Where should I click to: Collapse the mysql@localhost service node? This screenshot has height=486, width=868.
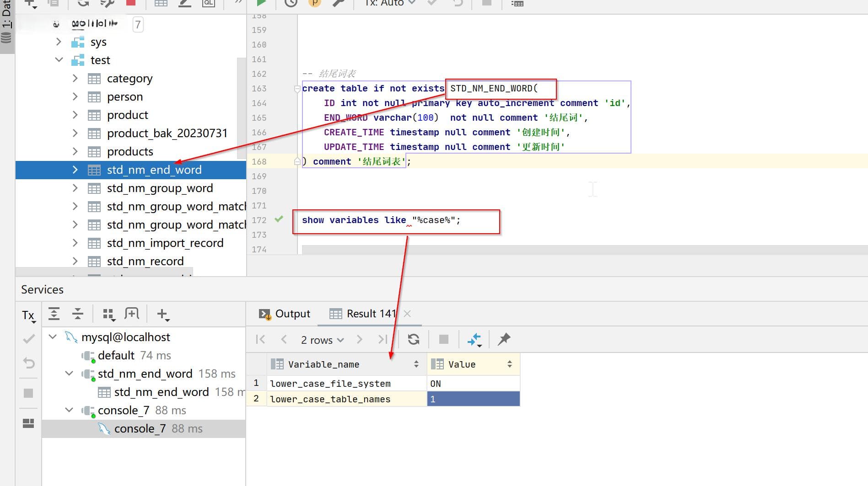(x=53, y=337)
